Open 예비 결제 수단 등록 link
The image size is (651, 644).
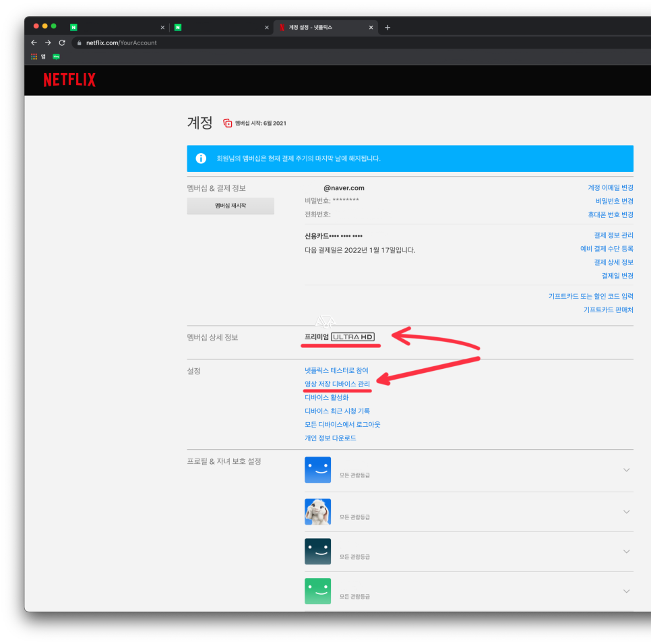607,249
